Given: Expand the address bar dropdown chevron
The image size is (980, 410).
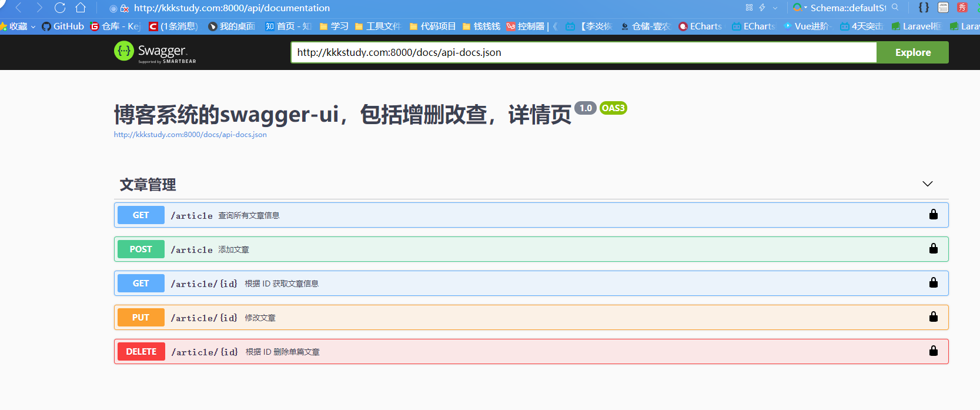Looking at the screenshot, I should (775, 8).
